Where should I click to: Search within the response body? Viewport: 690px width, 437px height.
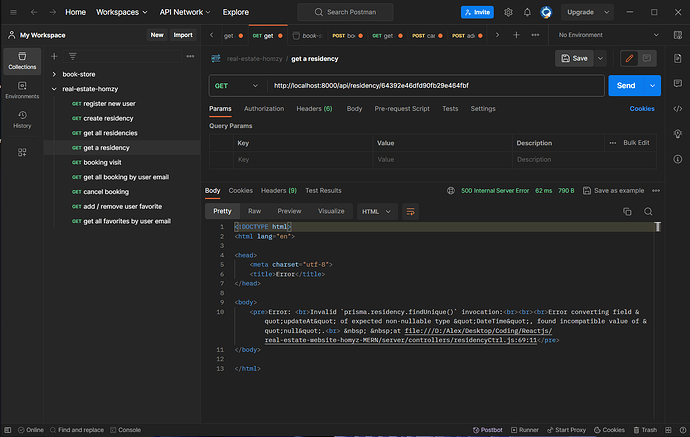648,211
